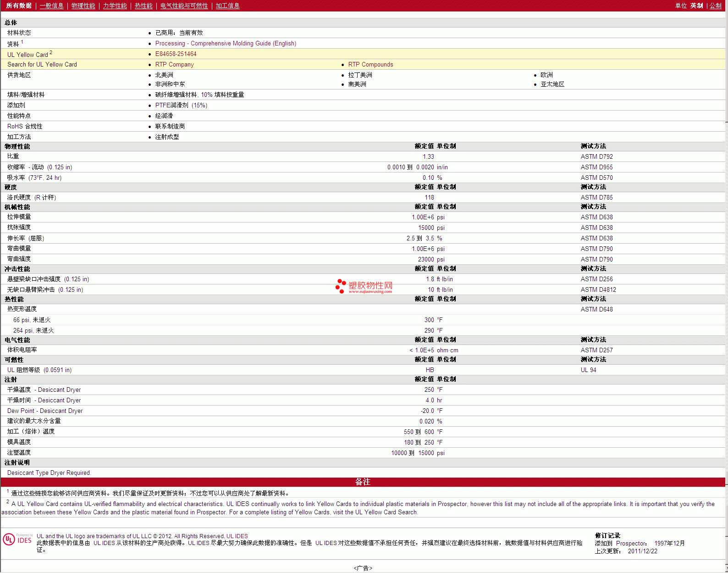Switch to the 物理性能 tab
Screen dimensions: 728x573
[83, 6]
